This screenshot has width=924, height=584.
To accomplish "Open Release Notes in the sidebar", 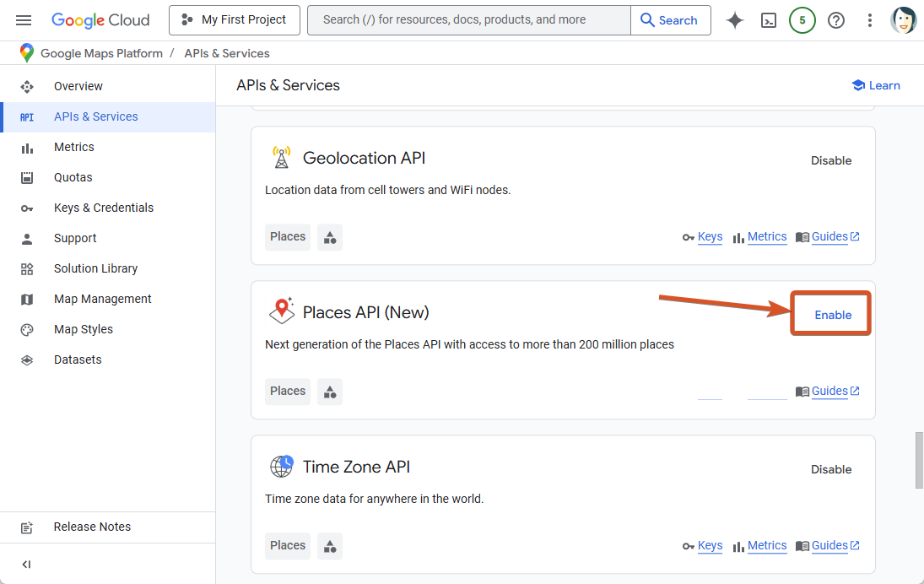I will (x=108, y=527).
